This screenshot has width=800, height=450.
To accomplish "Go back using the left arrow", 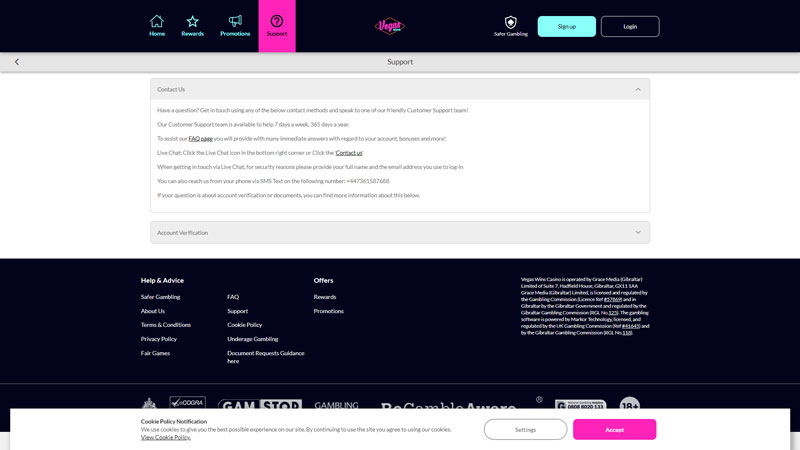I will [x=17, y=62].
